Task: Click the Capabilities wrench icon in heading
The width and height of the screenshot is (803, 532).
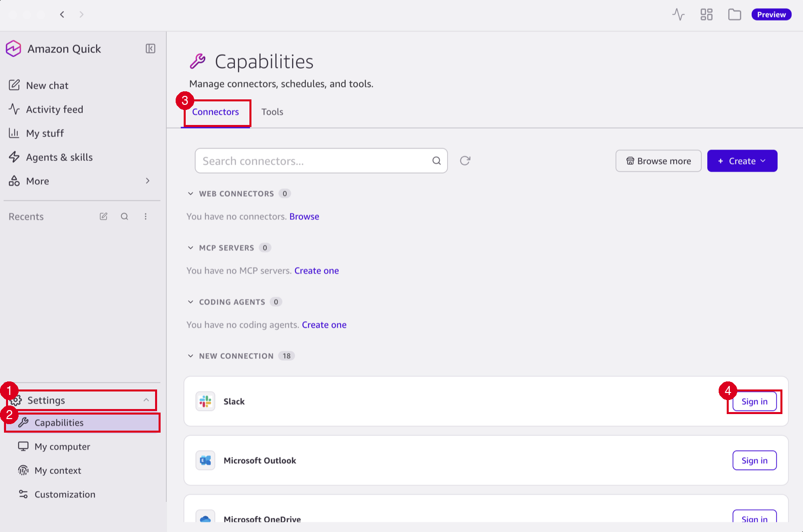Action: click(x=198, y=61)
